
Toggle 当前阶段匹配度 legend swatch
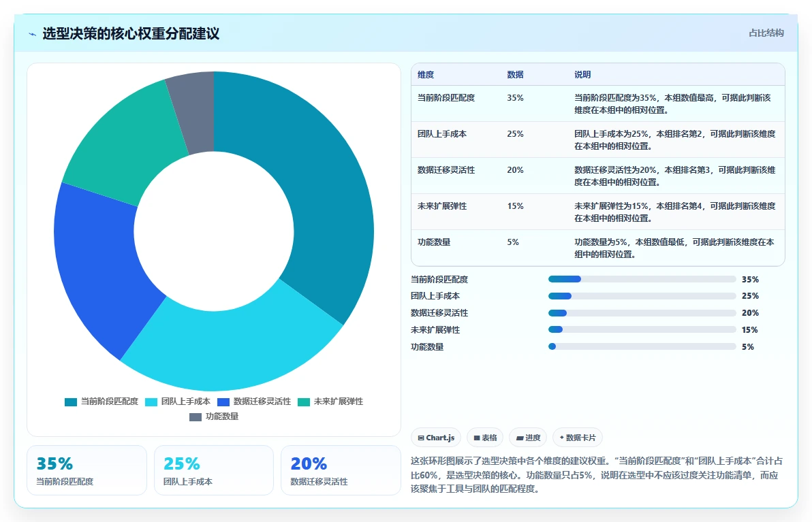click(71, 402)
